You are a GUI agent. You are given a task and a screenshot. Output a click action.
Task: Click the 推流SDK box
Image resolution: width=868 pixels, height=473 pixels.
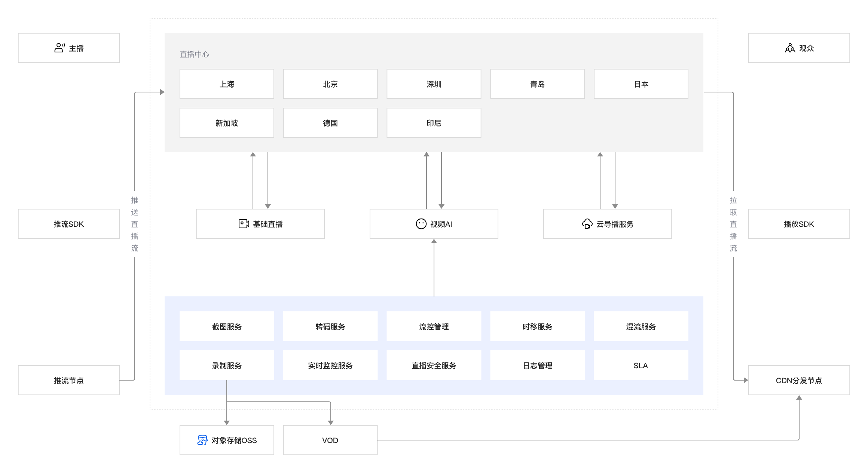coord(69,224)
